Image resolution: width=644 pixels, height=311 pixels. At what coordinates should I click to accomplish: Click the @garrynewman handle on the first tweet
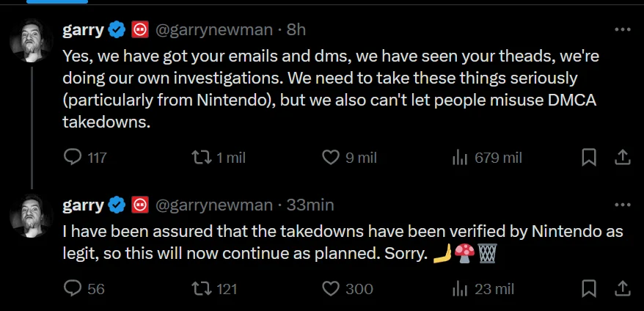pos(213,30)
